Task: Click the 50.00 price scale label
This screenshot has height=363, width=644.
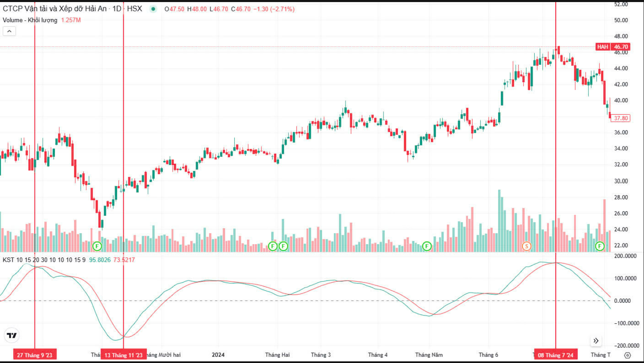Action: (621, 20)
